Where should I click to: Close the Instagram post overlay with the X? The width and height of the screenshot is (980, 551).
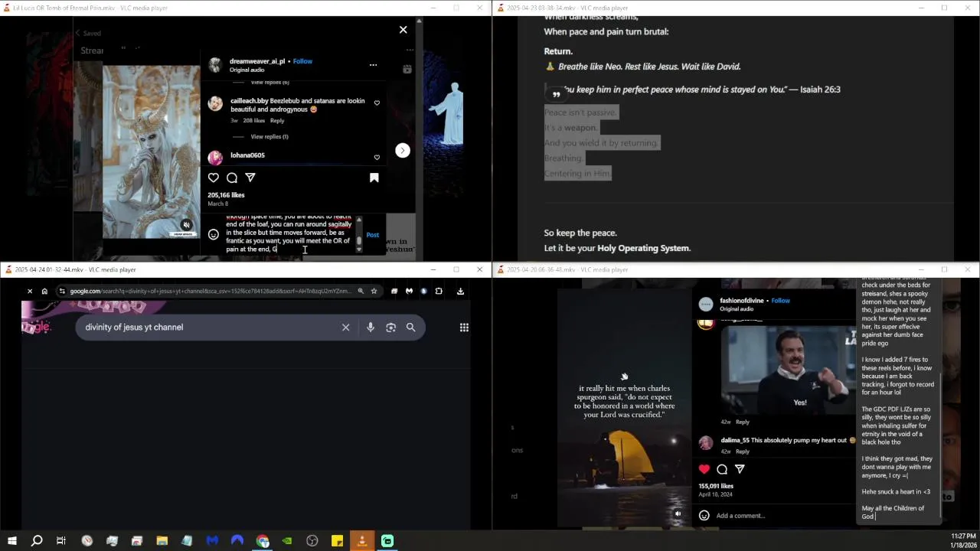(x=403, y=30)
